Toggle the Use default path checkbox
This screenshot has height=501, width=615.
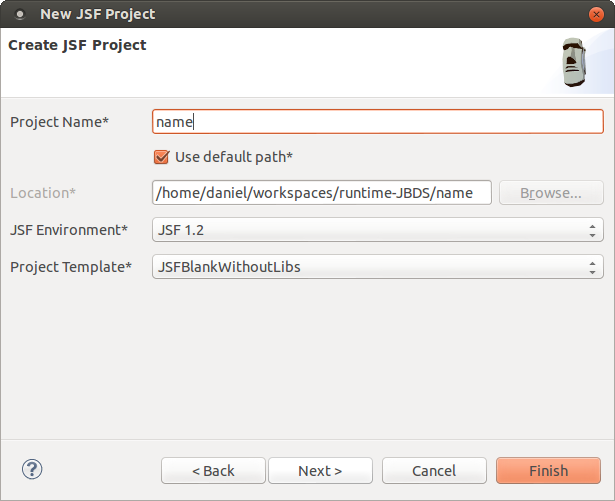coord(161,157)
